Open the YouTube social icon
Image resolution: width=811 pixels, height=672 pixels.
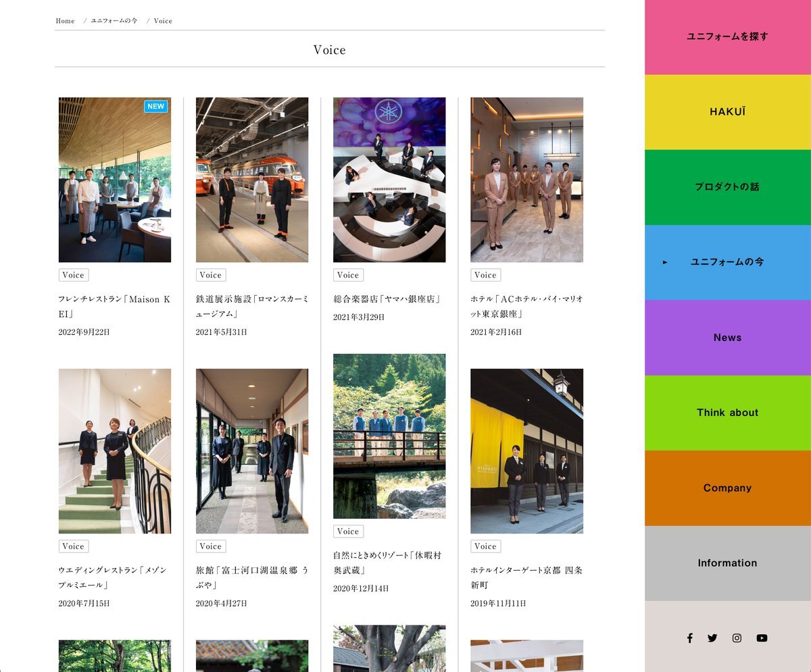tap(762, 638)
